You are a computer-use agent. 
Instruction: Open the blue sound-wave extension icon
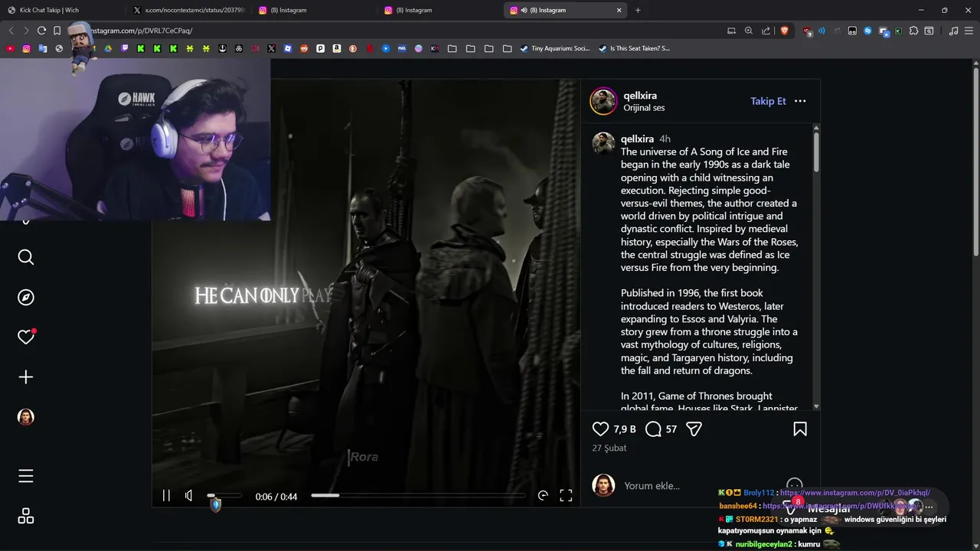click(822, 31)
